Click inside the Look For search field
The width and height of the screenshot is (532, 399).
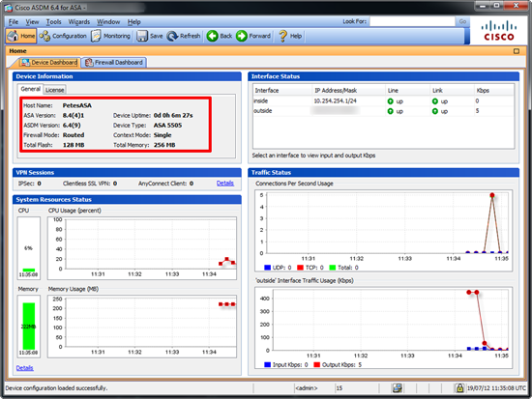pos(412,21)
